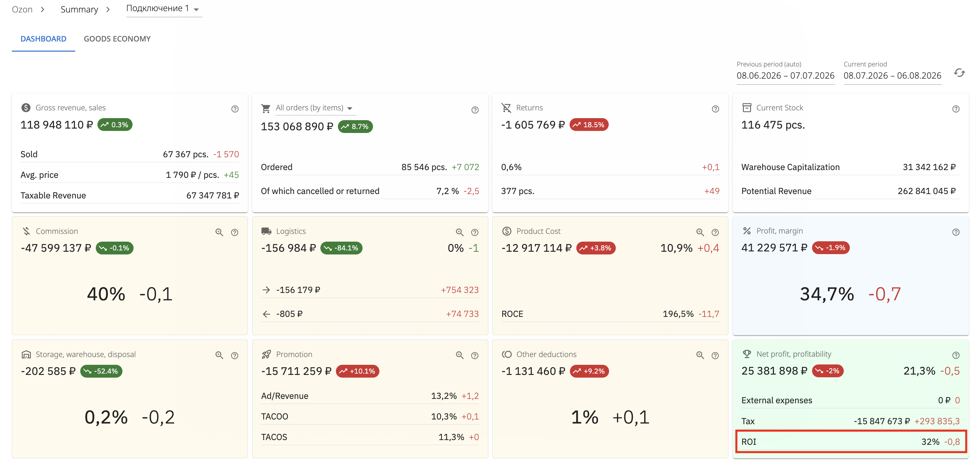The height and width of the screenshot is (463, 980).
Task: Go to Summary breadcrumb link
Action: click(79, 9)
